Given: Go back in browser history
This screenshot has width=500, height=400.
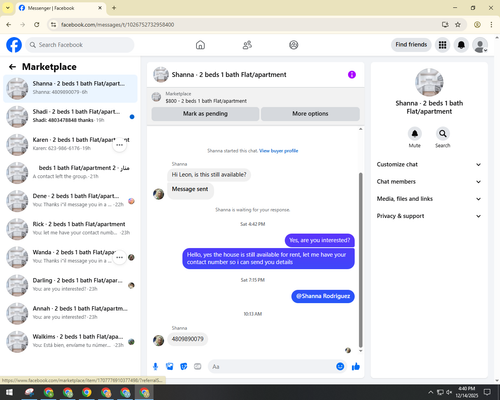Looking at the screenshot, I should click(9, 25).
